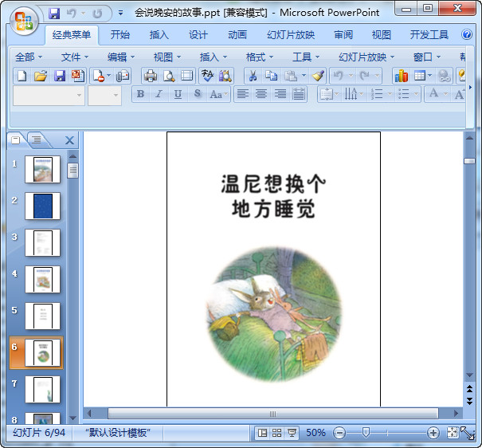Screen dimensions: 482x448
Task: Open the 工具 menu
Action: tap(306, 57)
